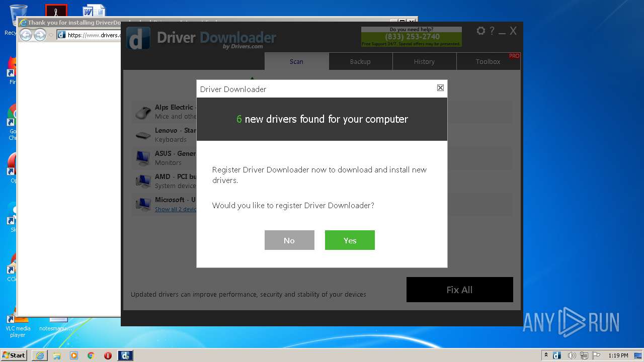Click the taskbar clock showing 1:19 PM
644x362 pixels.
(618, 355)
